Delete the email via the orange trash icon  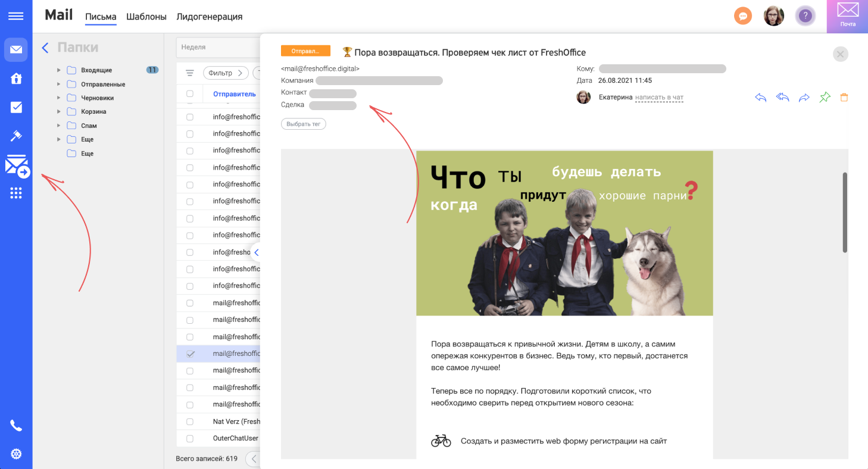[x=844, y=97]
